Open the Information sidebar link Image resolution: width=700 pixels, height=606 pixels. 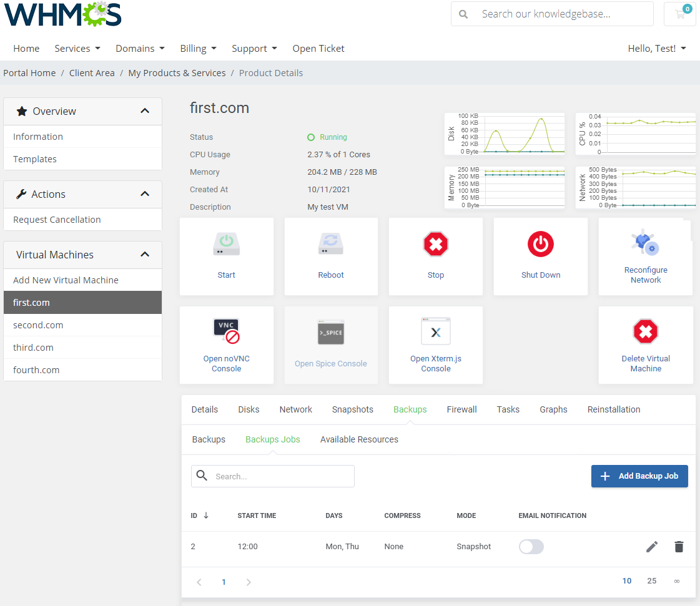(x=82, y=137)
